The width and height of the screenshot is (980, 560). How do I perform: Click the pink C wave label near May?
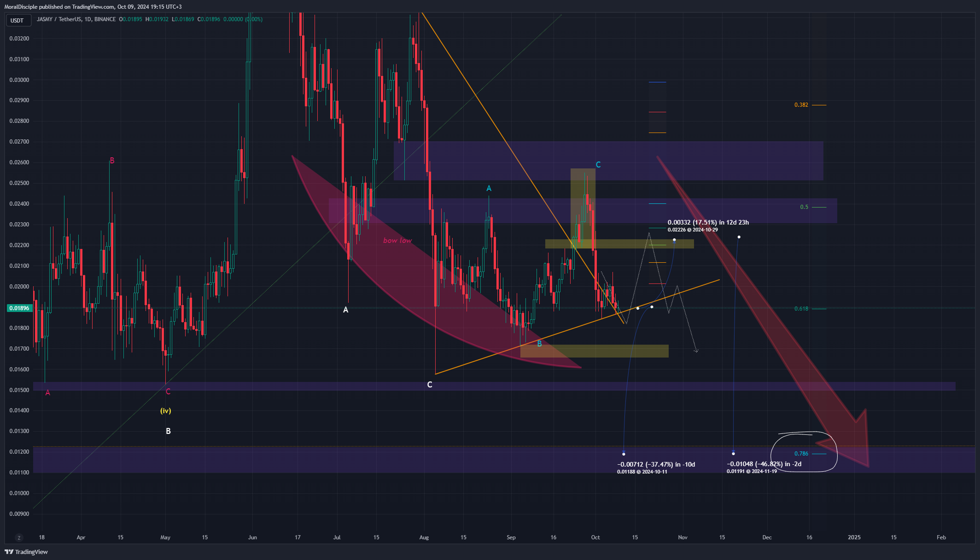(168, 392)
